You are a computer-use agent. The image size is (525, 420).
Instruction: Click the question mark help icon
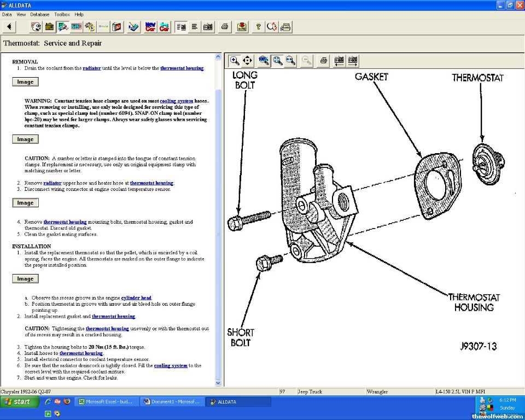(x=258, y=26)
